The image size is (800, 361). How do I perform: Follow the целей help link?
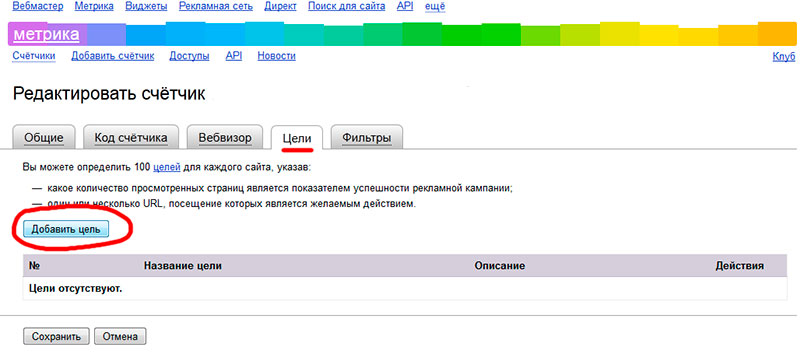click(166, 167)
